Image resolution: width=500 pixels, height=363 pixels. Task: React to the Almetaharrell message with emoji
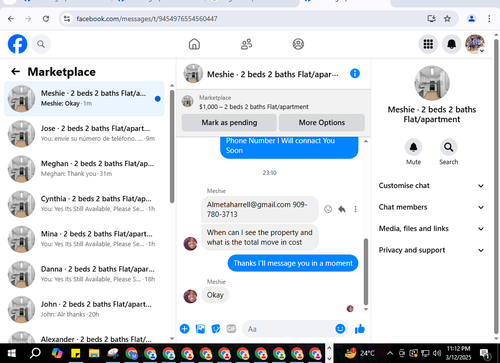click(x=328, y=209)
